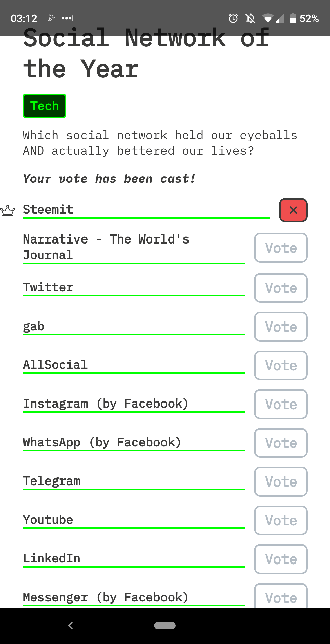330x644 pixels.
Task: Tap the Wi-Fi signal status icon
Action: (267, 19)
